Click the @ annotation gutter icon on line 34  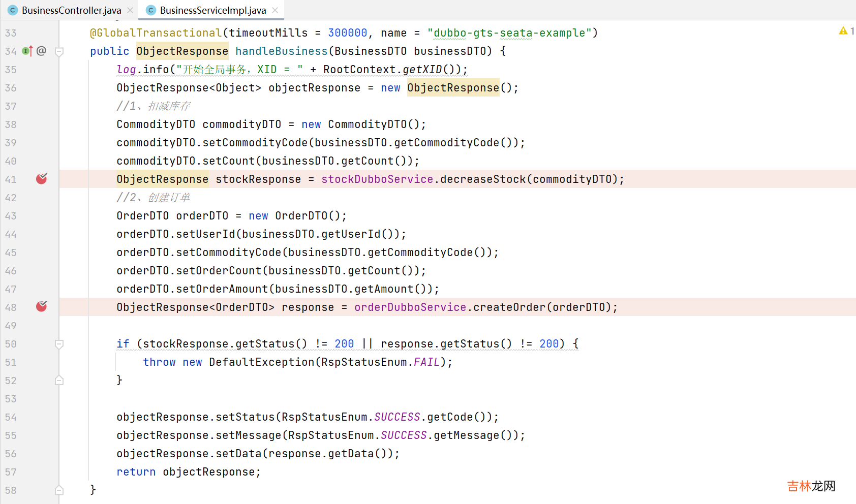[42, 51]
